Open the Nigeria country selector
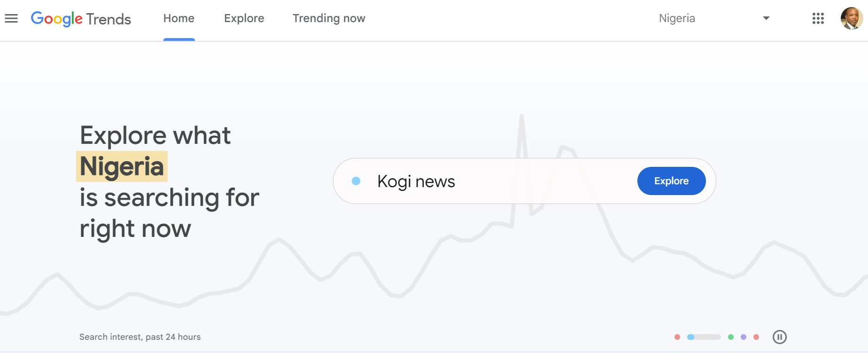The width and height of the screenshot is (868, 353). point(676,18)
